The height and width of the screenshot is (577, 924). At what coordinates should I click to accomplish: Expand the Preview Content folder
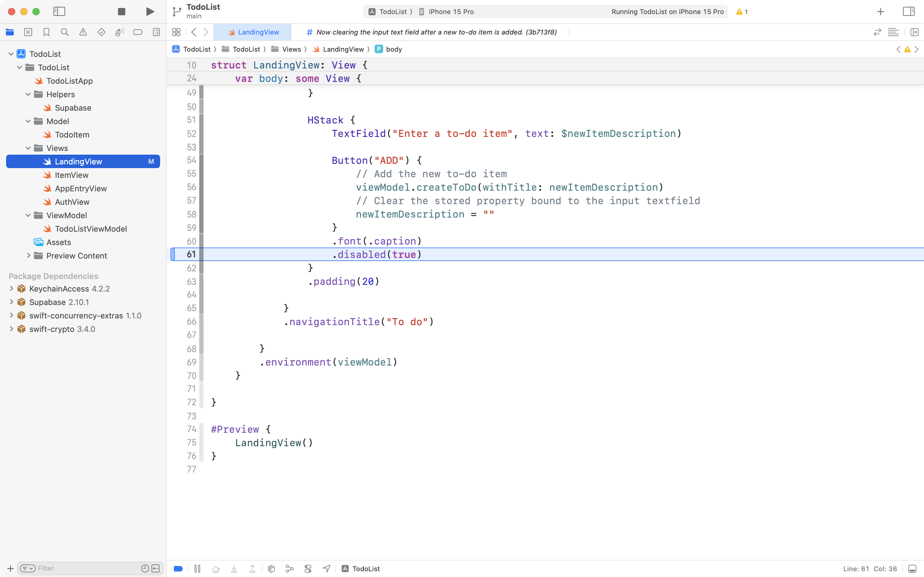click(x=28, y=256)
